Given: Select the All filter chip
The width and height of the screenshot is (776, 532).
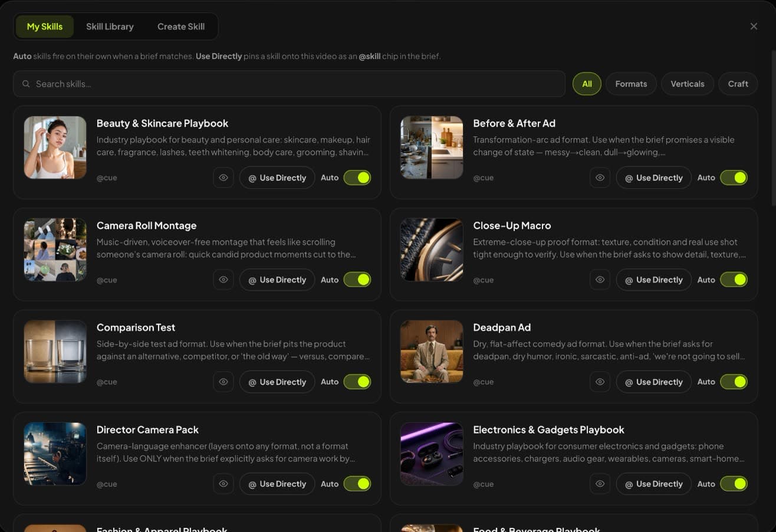Looking at the screenshot, I should pyautogui.click(x=587, y=84).
